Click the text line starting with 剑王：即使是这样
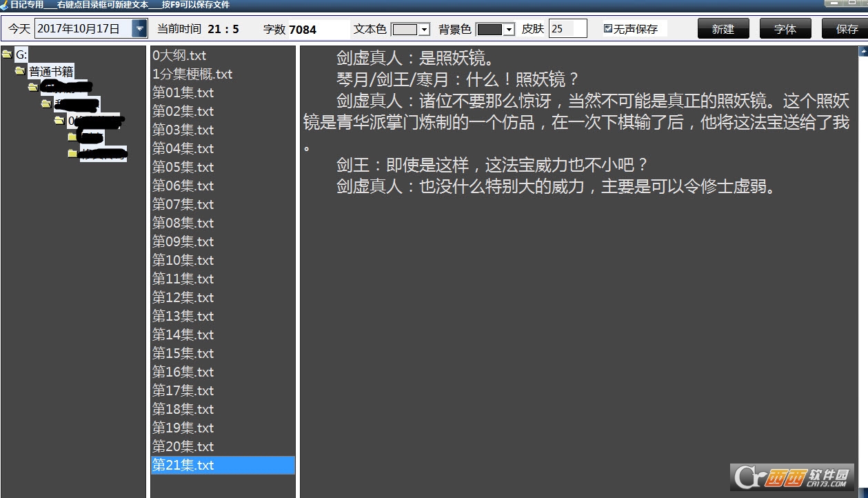Viewport: 868px width, 498px height. click(x=492, y=166)
